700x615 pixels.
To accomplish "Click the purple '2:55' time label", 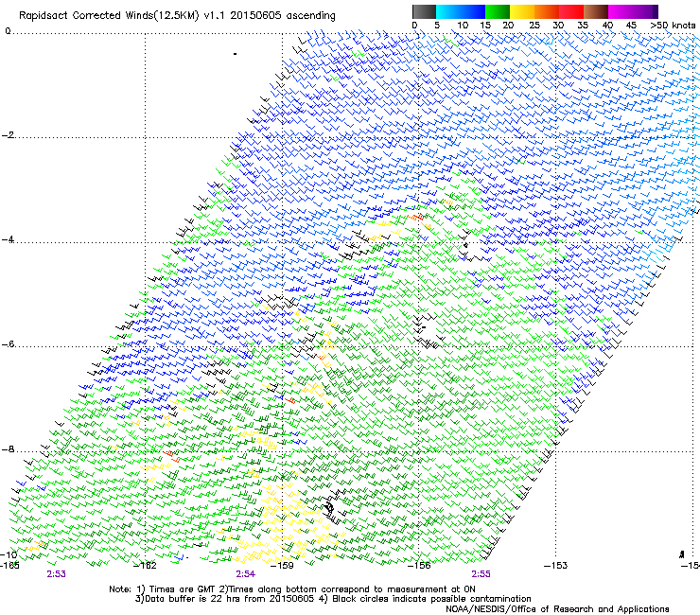I will point(481,574).
